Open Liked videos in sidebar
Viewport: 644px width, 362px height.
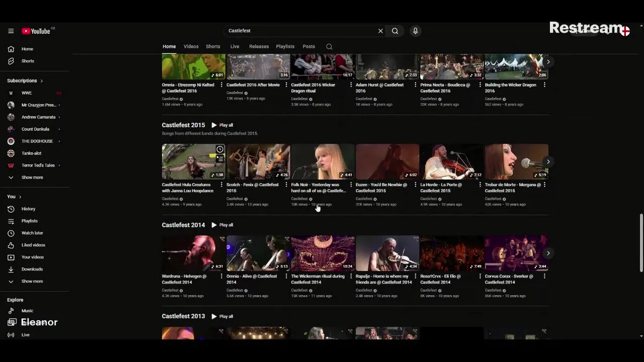[x=34, y=245]
